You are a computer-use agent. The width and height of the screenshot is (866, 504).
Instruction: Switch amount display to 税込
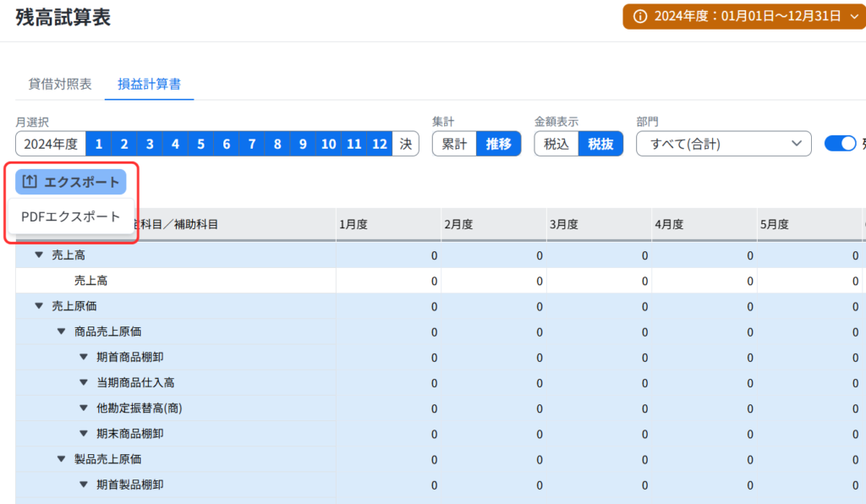[556, 144]
